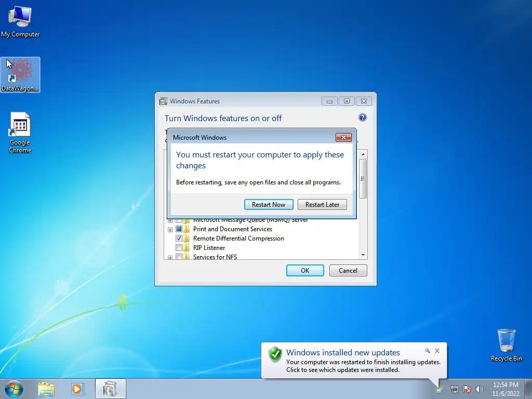
Task: Click features list scroll down arrow
Action: click(363, 255)
